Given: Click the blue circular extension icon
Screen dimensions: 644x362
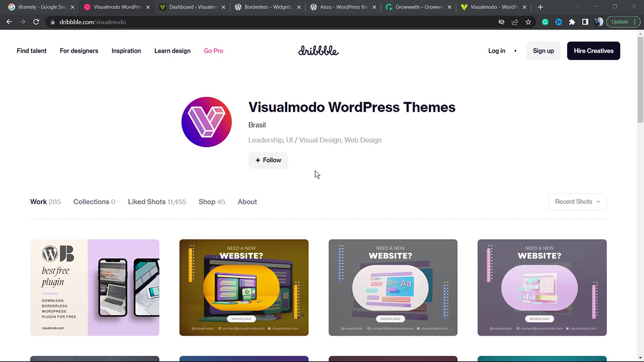Looking at the screenshot, I should (x=558, y=22).
